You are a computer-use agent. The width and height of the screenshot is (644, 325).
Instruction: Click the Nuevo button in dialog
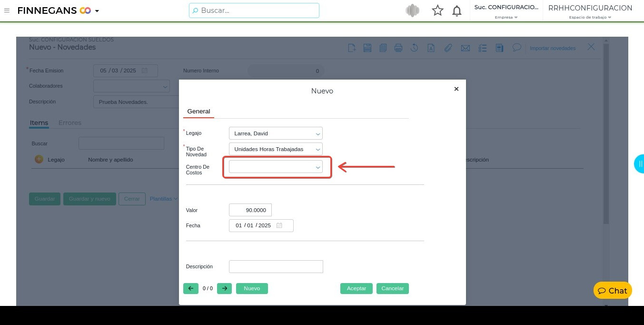pos(252,288)
